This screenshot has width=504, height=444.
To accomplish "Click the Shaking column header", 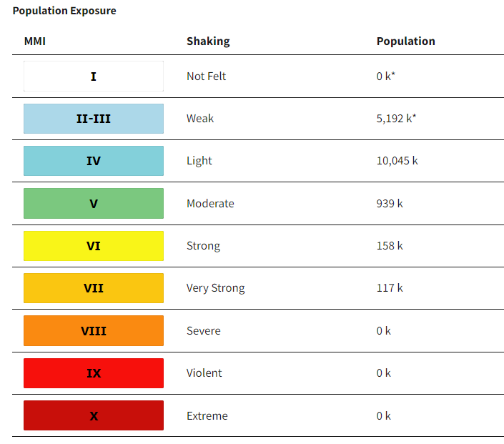I will click(208, 41).
